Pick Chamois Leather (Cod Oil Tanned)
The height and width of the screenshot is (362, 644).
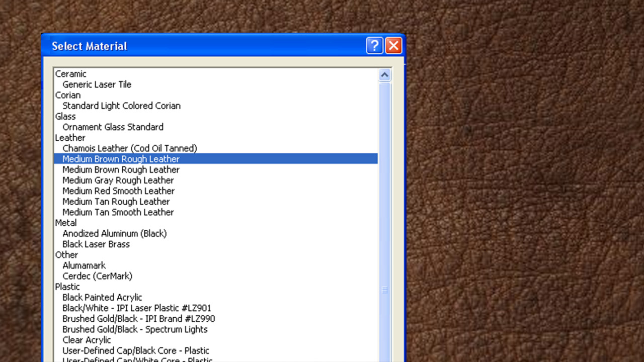click(x=129, y=148)
